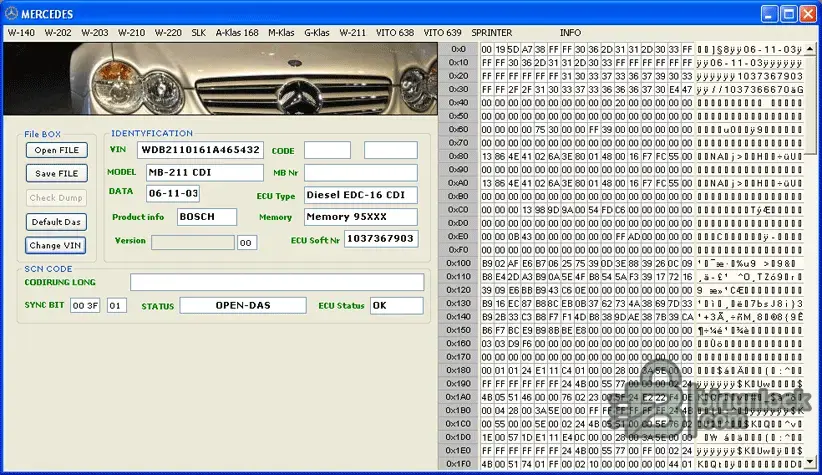Select hex row address 0xE0

click(458, 236)
